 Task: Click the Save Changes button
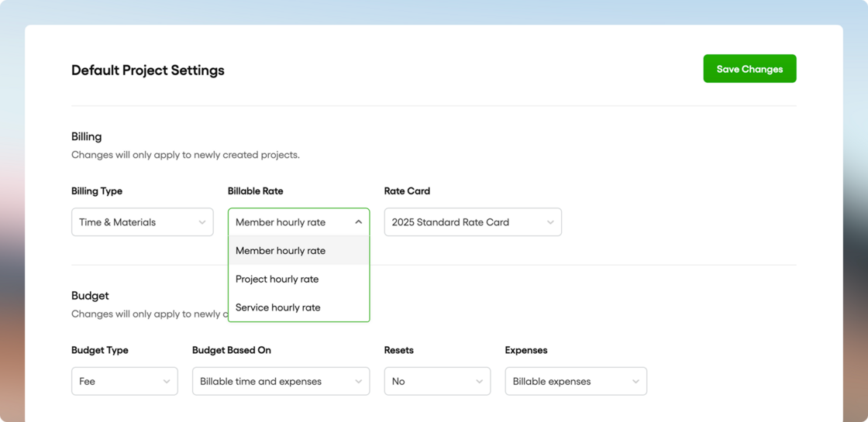click(x=749, y=69)
